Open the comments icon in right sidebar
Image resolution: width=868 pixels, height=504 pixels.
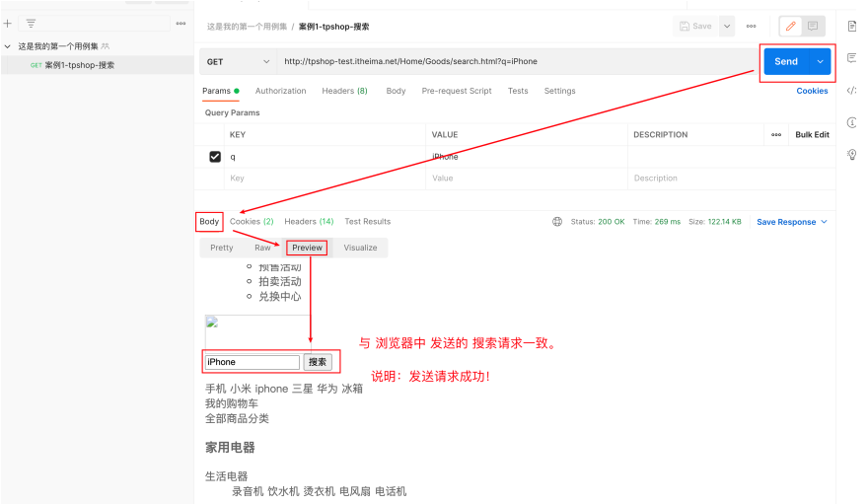click(852, 57)
